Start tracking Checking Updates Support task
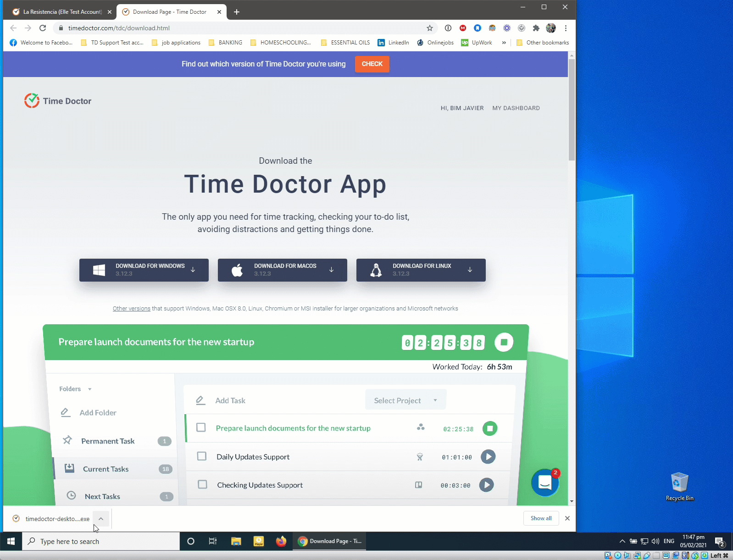Image resolution: width=733 pixels, height=560 pixels. (487, 485)
